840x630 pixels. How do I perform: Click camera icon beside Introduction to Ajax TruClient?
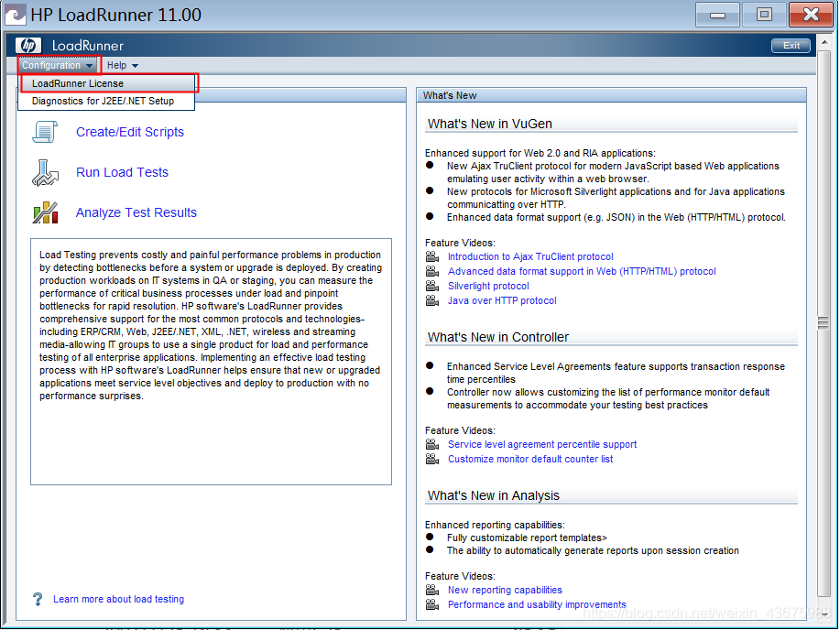pyautogui.click(x=432, y=256)
